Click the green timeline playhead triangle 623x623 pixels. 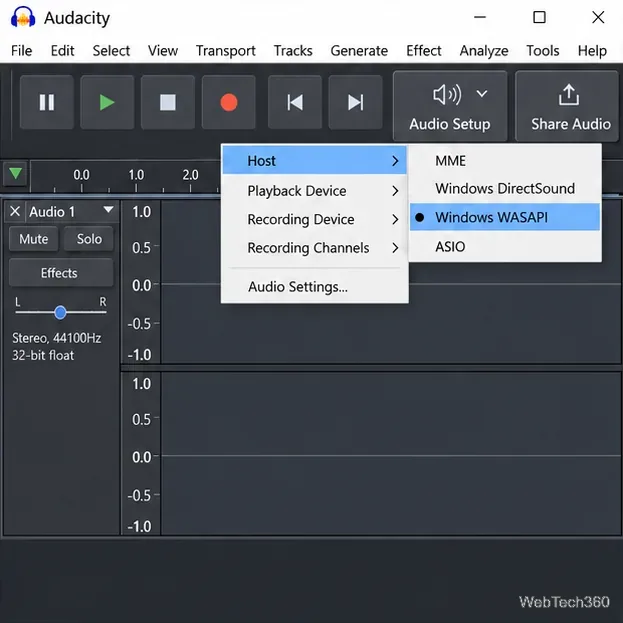click(15, 174)
